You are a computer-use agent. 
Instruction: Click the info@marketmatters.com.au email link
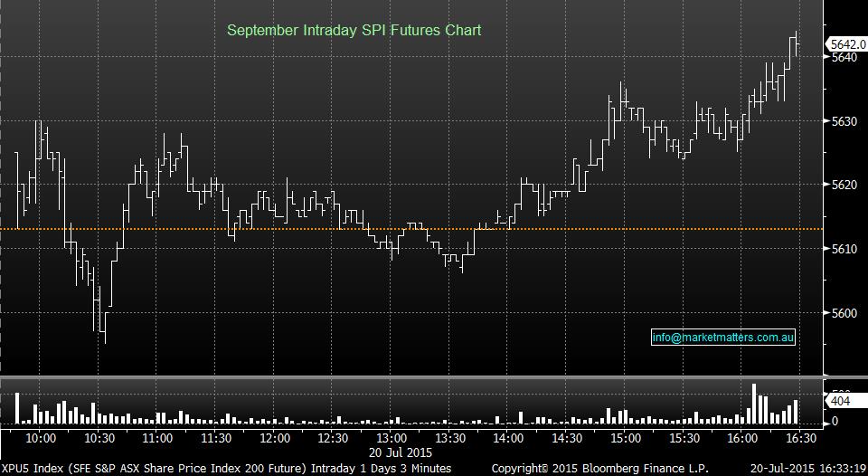(722, 338)
